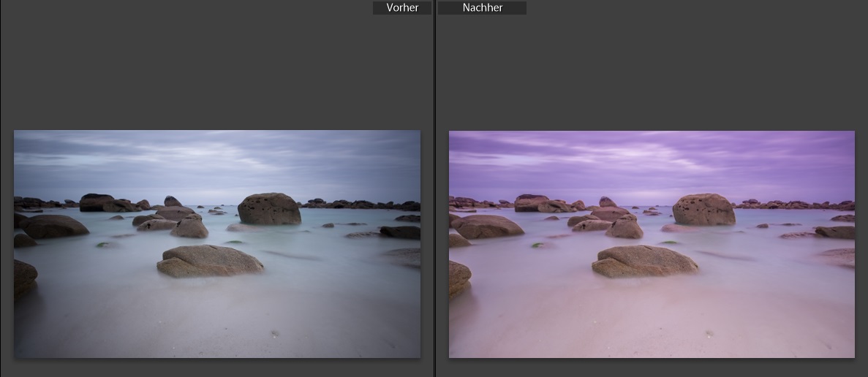This screenshot has height=377, width=868.
Task: Click the Nachher label
Action: pyautogui.click(x=482, y=8)
